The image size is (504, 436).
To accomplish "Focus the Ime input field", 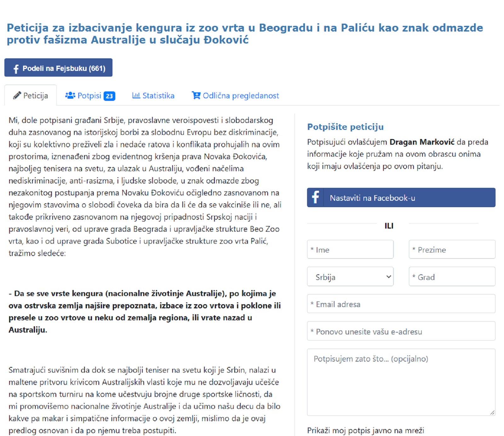I will (350, 249).
